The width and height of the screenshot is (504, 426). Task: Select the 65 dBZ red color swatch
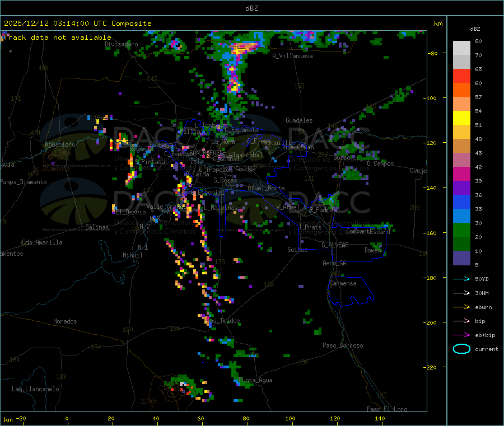(x=461, y=76)
